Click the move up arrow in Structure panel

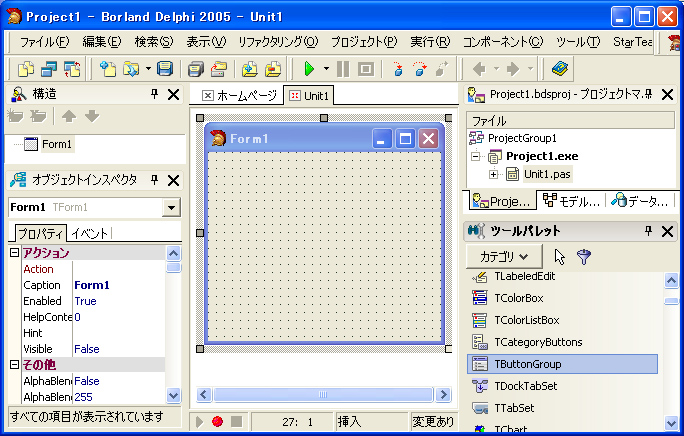click(x=69, y=116)
